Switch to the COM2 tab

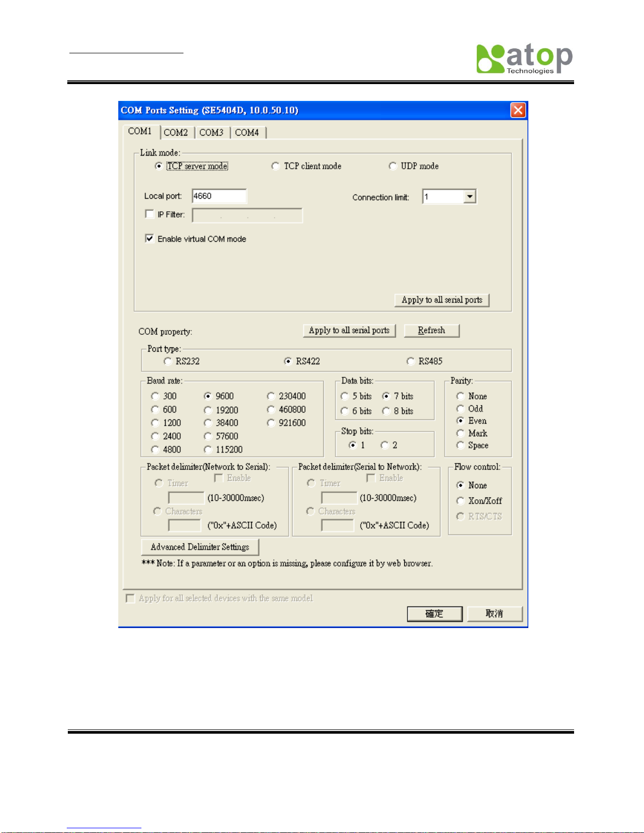(176, 132)
